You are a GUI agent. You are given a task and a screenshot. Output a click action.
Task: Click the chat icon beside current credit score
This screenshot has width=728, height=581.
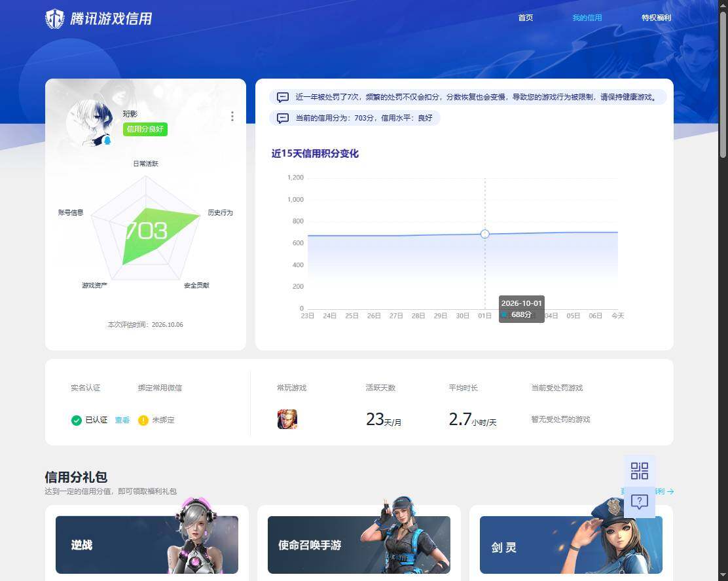click(x=283, y=118)
